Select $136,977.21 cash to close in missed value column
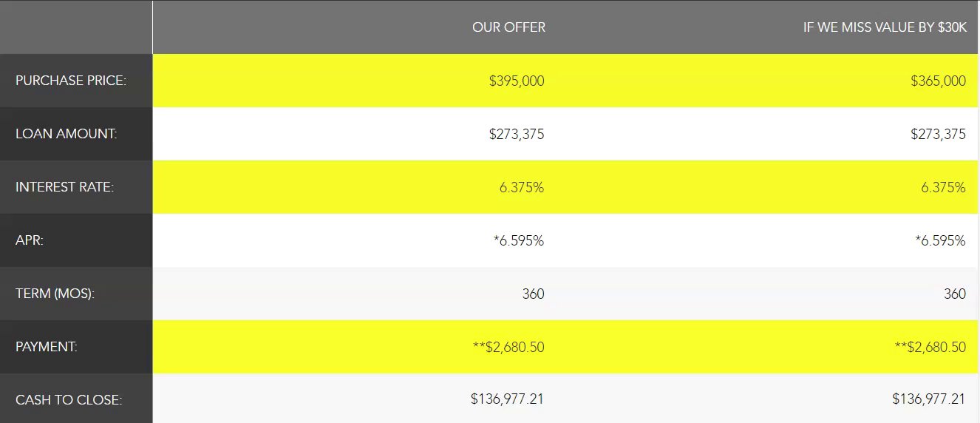The height and width of the screenshot is (423, 980). pos(929,399)
